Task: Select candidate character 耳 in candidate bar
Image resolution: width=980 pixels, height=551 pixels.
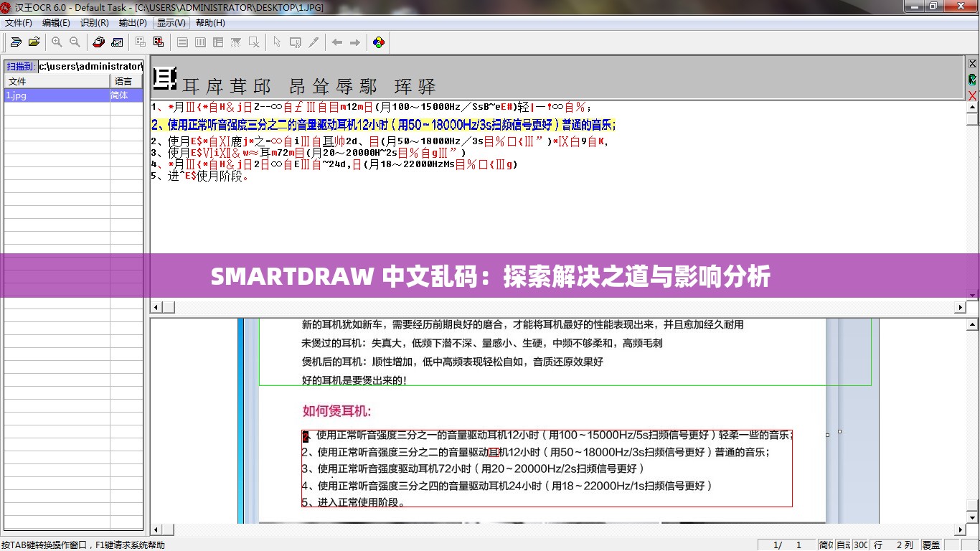Action: pyautogui.click(x=191, y=87)
